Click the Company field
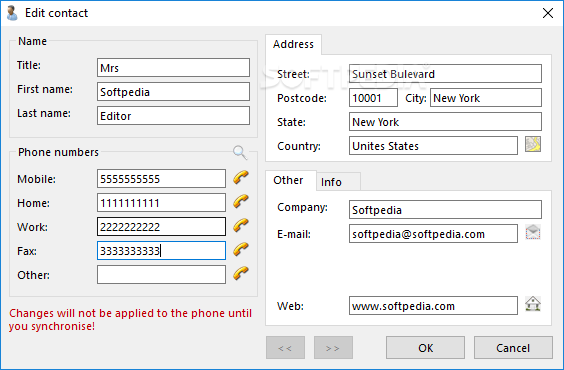This screenshot has height=370, width=564. 445,210
